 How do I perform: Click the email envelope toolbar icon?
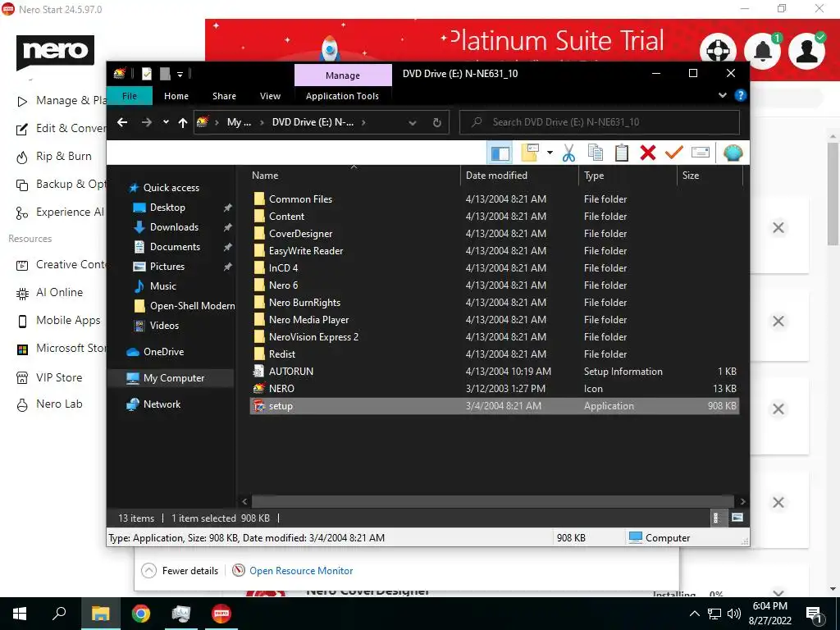701,153
